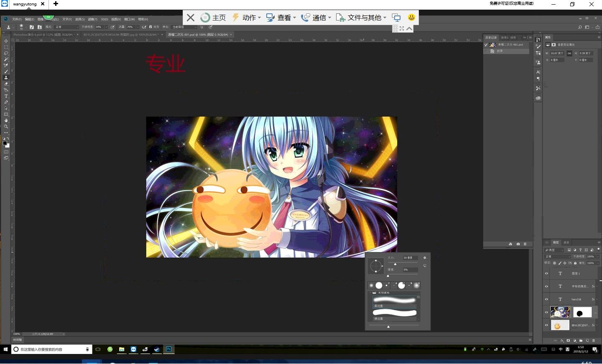This screenshot has width=602, height=364.
Task: Toggle link between width and height
Action: click(x=569, y=53)
